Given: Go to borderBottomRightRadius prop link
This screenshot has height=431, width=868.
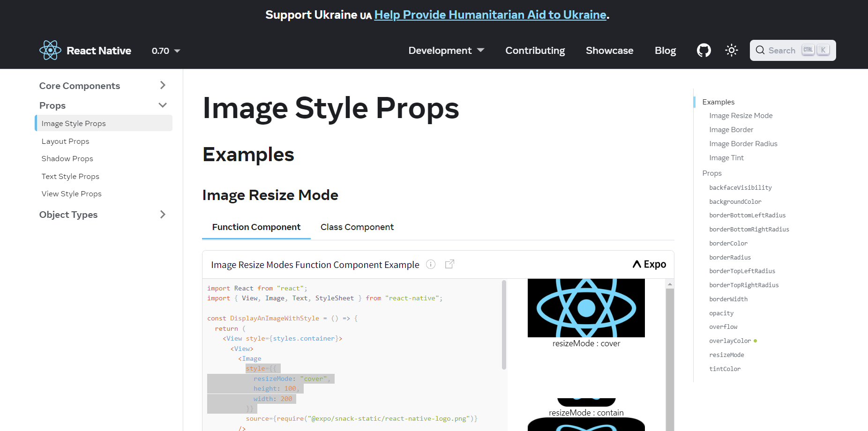Looking at the screenshot, I should point(749,229).
